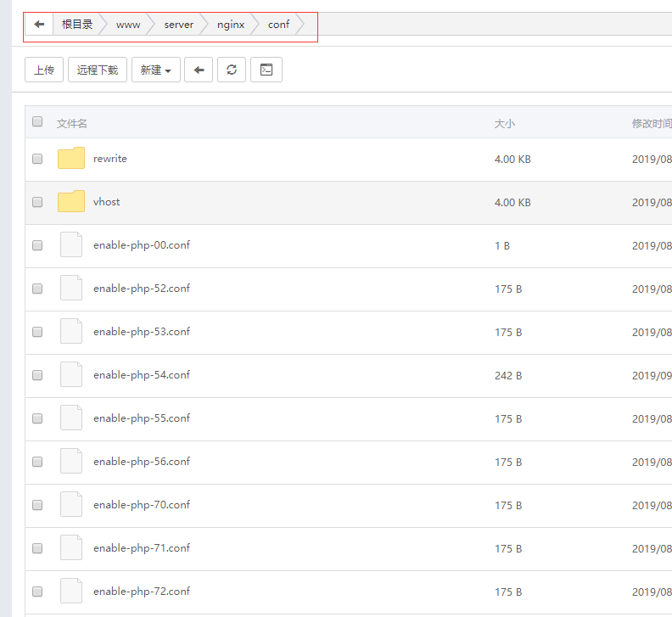Go to the www breadcrumb segment
The width and height of the screenshot is (672, 617).
pyautogui.click(x=128, y=25)
